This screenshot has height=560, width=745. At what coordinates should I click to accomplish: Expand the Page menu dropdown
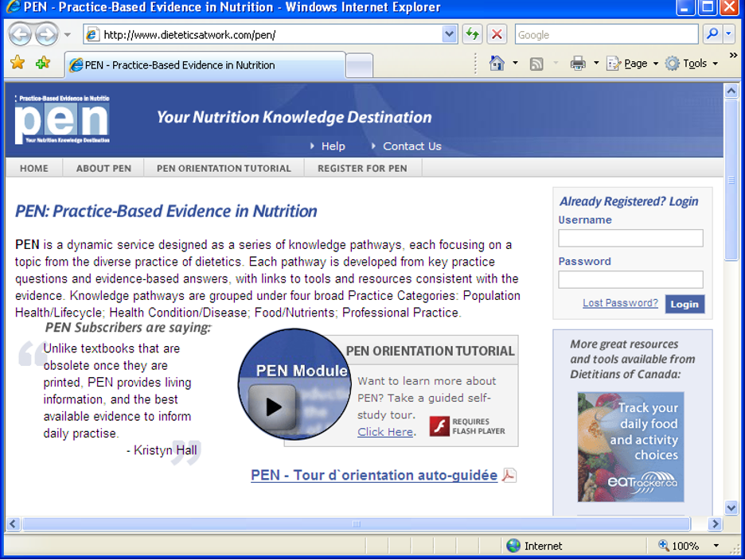click(655, 64)
